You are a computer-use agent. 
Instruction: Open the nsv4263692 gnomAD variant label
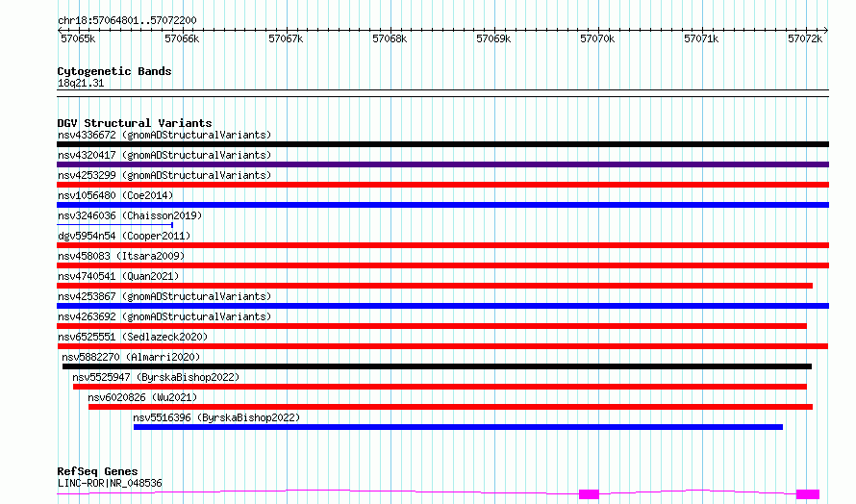point(164,316)
